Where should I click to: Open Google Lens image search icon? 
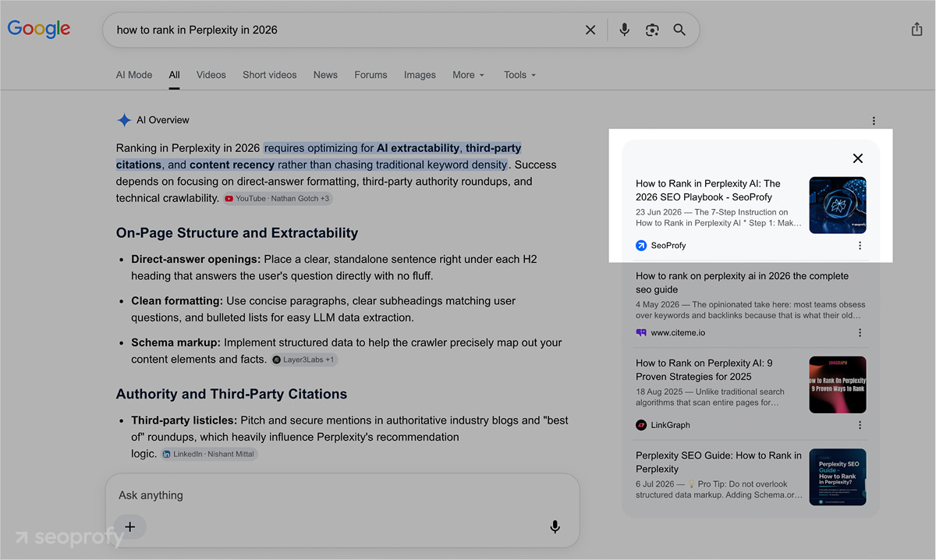[652, 30]
